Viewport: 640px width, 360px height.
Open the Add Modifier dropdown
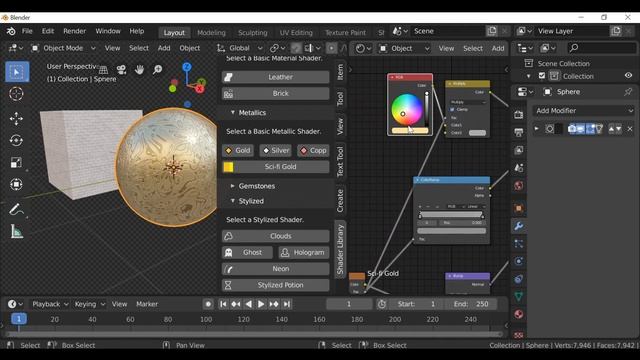[584, 111]
